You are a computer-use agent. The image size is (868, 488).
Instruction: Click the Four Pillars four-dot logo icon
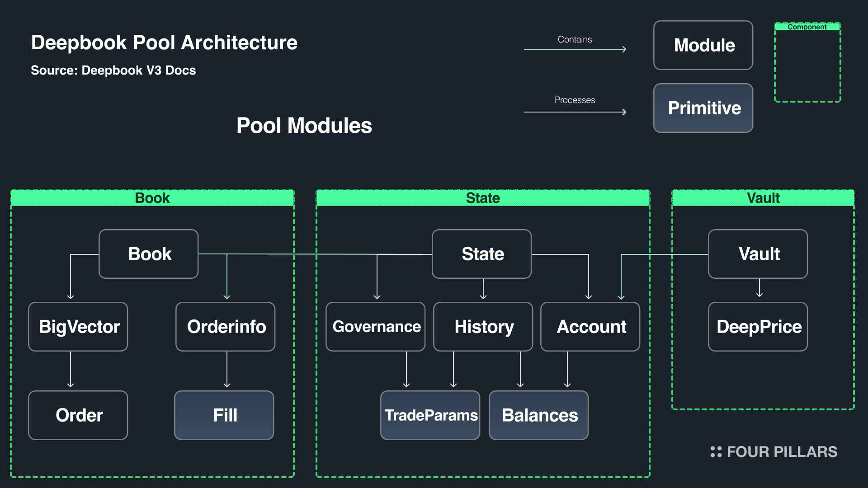[x=716, y=452]
